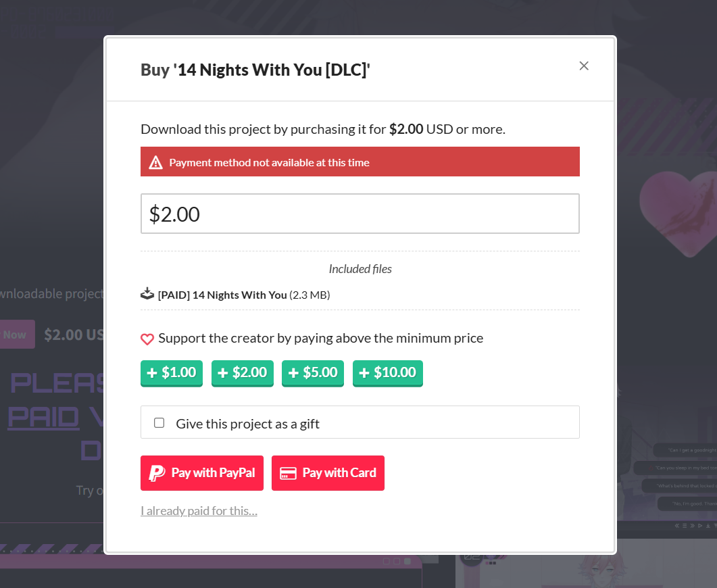The image size is (717, 588).
Task: Focus the $2.00 price input field
Action: pyautogui.click(x=360, y=214)
